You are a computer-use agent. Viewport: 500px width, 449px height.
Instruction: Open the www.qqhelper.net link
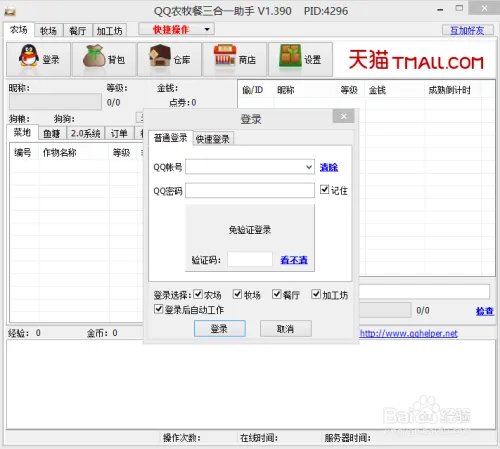coord(409,333)
